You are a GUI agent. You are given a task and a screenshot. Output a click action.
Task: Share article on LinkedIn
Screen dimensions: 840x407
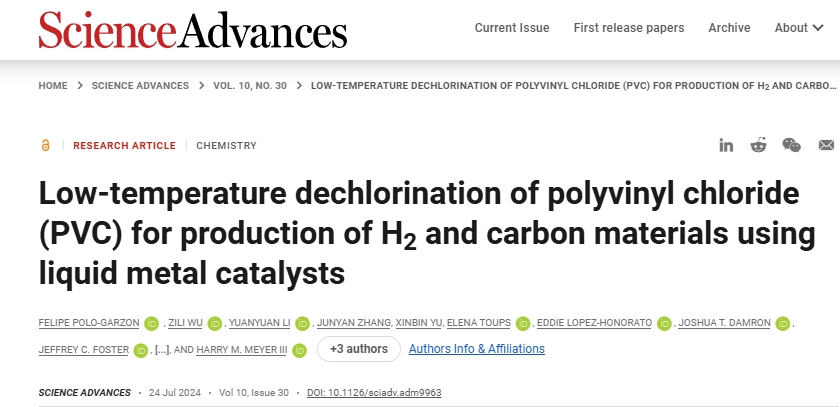726,145
